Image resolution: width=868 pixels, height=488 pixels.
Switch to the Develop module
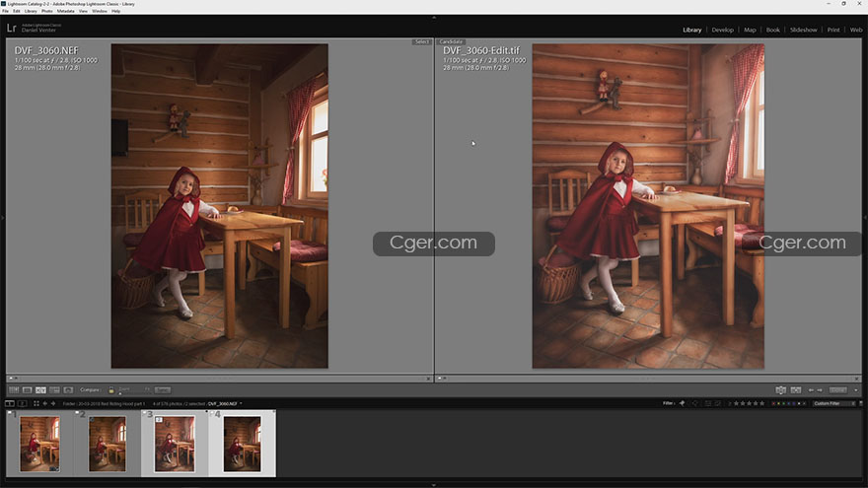point(722,30)
